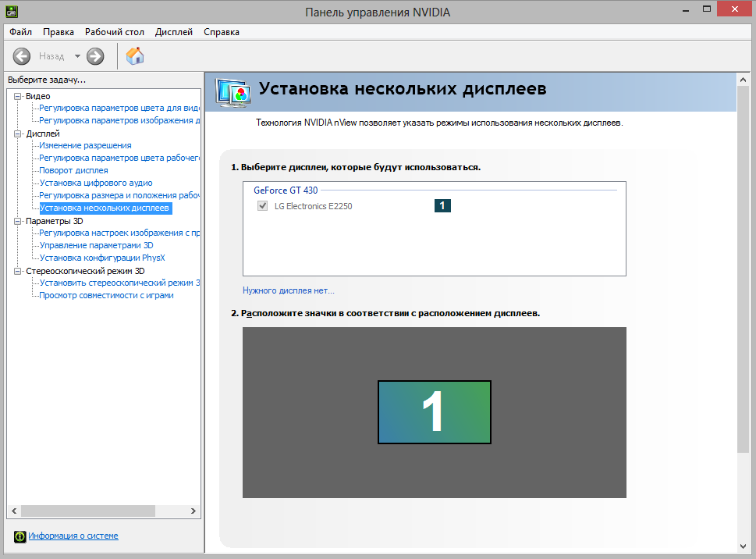Image resolution: width=756 pixels, height=559 pixels.
Task: Open Установить стереоскопический режим 3D
Action: pyautogui.click(x=119, y=283)
